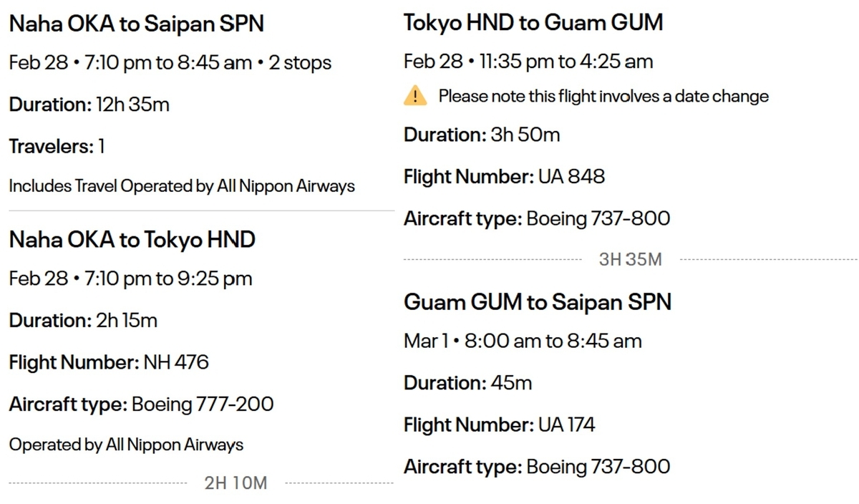Click the Duration 45m text
Screen dimensions: 859x504
pos(468,383)
